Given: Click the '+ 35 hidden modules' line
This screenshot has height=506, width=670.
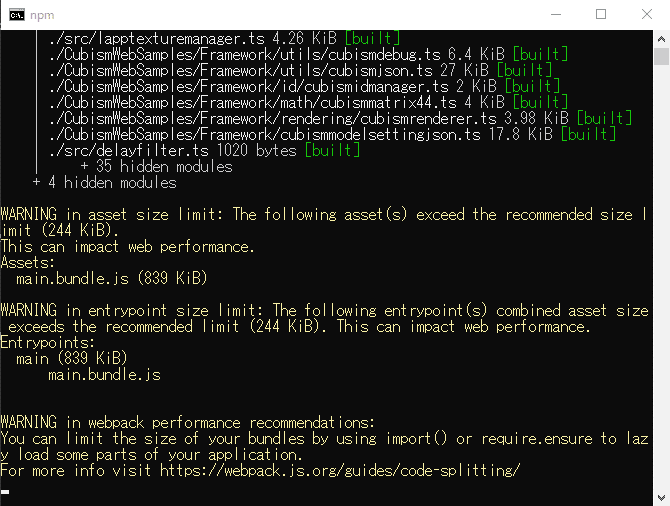Looking at the screenshot, I should click(x=156, y=167).
